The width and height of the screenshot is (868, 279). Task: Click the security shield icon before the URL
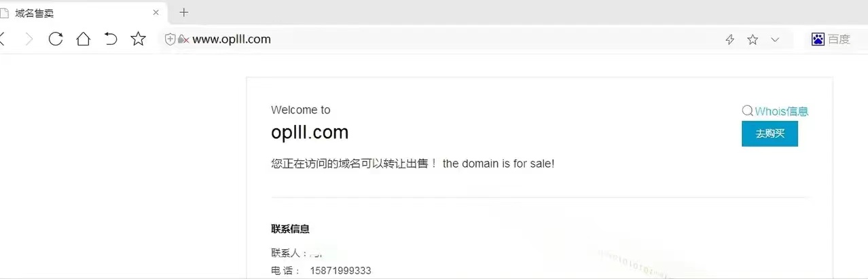[170, 39]
